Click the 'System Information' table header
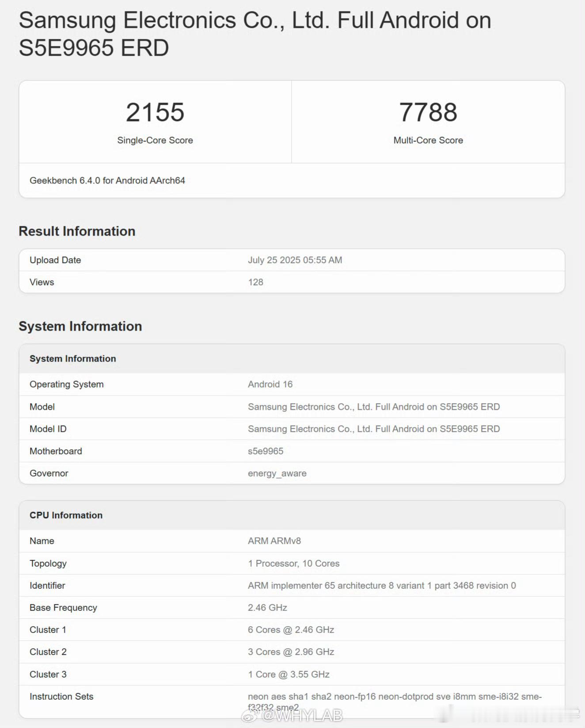Viewport: 585px width, 728px height. 73,358
